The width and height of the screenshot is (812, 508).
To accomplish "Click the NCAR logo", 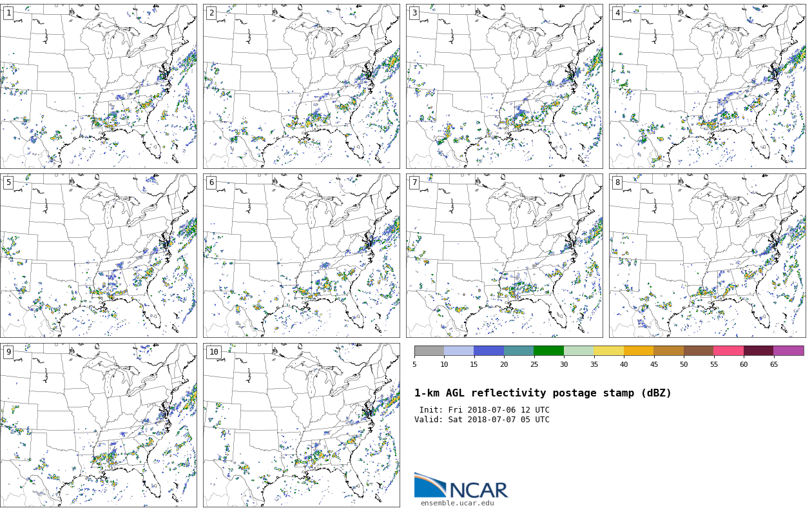I will coord(461,486).
